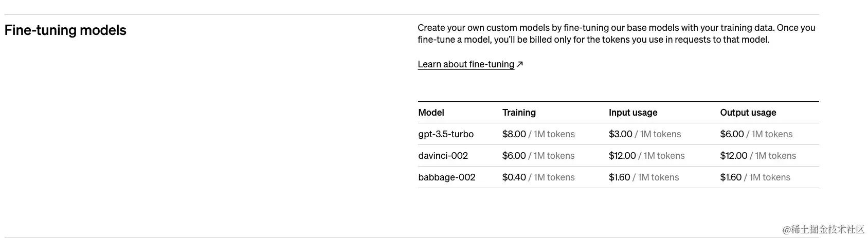Click davinci-002's $12.00 output usage price
The image size is (868, 238).
[734, 156]
